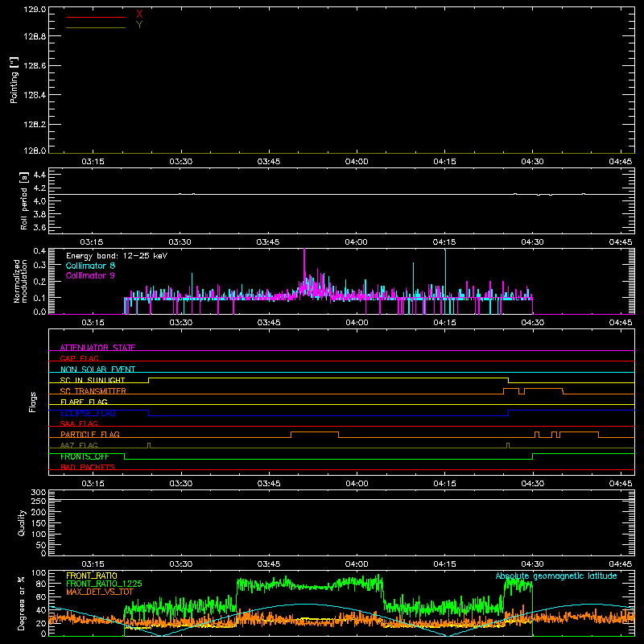Select the 'SAA_FLAG' flag label
This screenshot has width=644, height=644.
click(79, 423)
